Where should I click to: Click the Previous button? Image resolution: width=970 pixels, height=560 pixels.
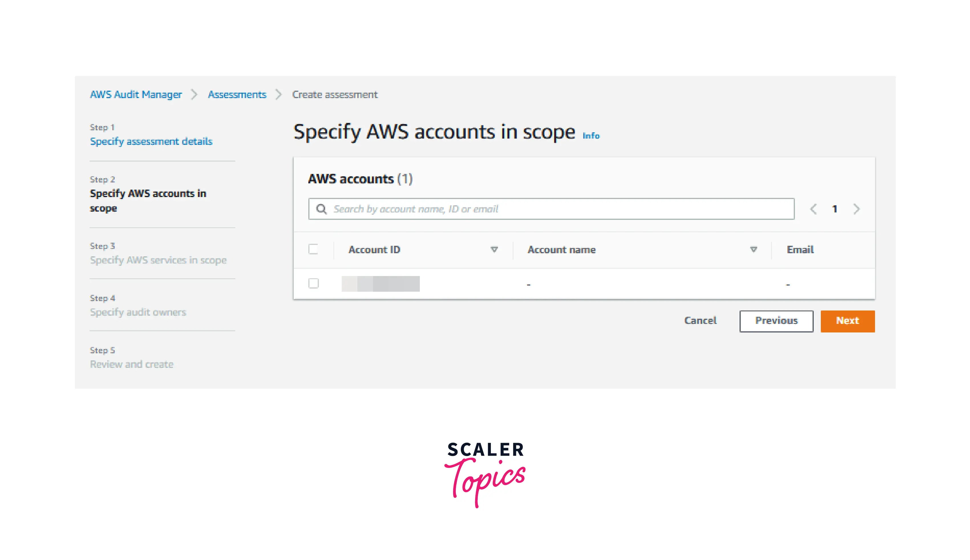pos(776,321)
